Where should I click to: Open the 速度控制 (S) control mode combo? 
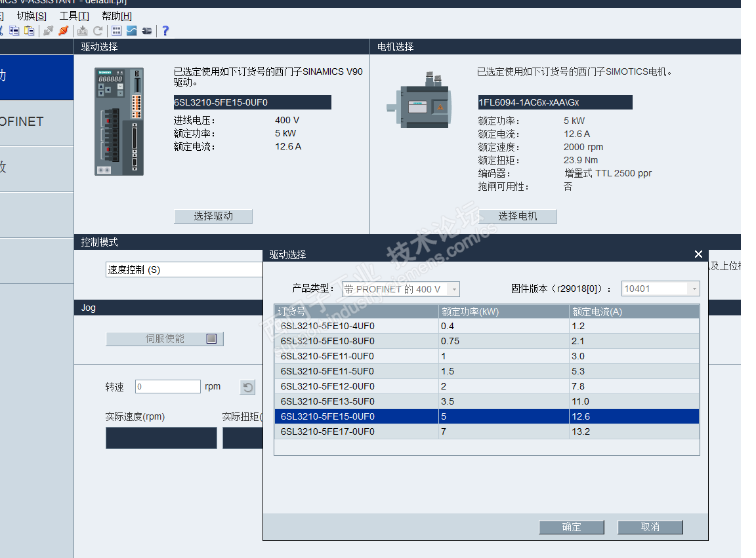coord(184,270)
